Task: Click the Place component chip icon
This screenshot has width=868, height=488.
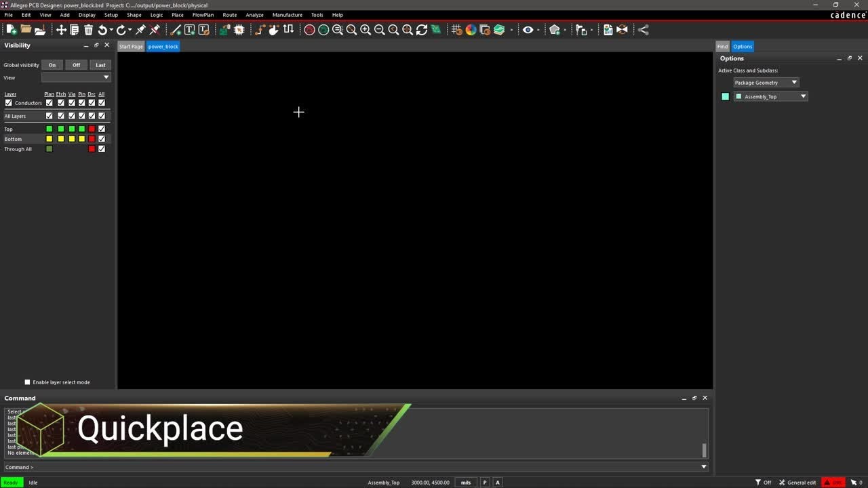Action: (x=239, y=30)
